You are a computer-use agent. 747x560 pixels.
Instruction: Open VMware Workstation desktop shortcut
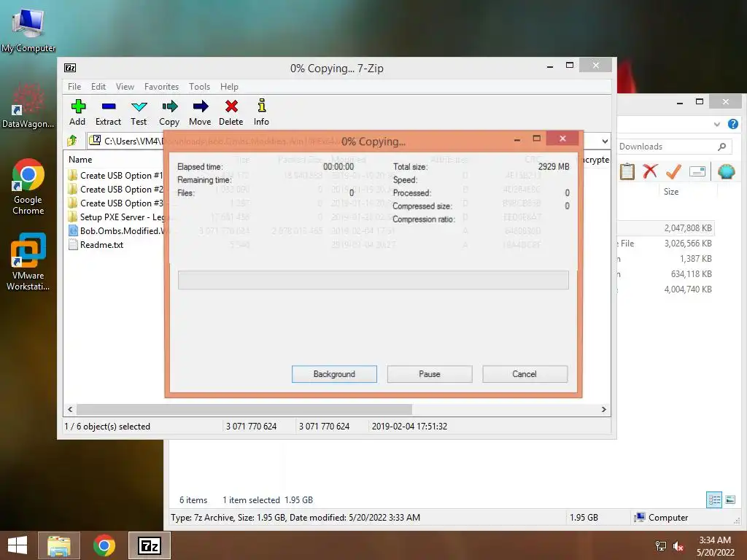pyautogui.click(x=28, y=262)
